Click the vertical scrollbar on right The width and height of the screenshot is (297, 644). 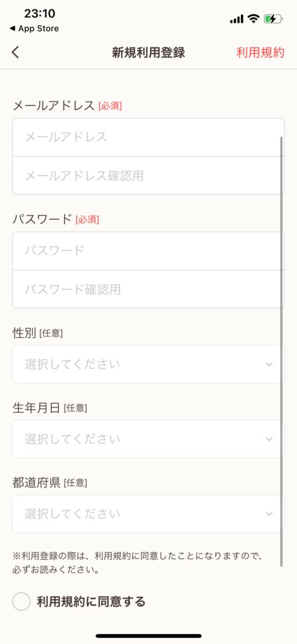pos(281,352)
